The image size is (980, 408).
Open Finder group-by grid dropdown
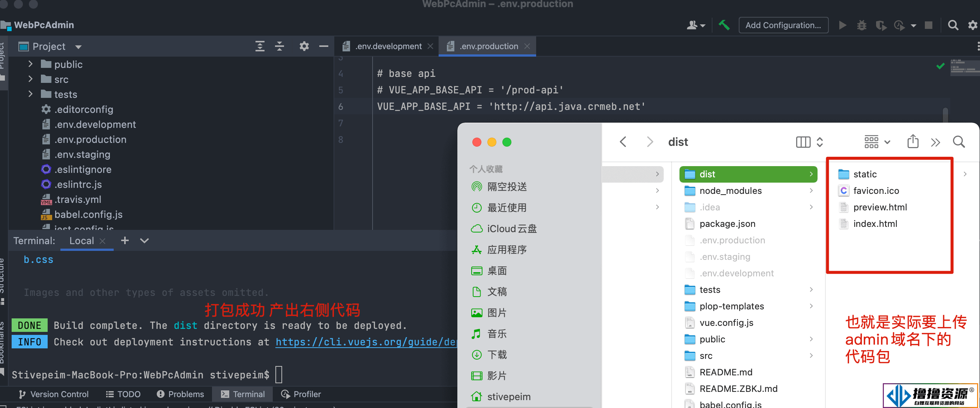tap(877, 142)
